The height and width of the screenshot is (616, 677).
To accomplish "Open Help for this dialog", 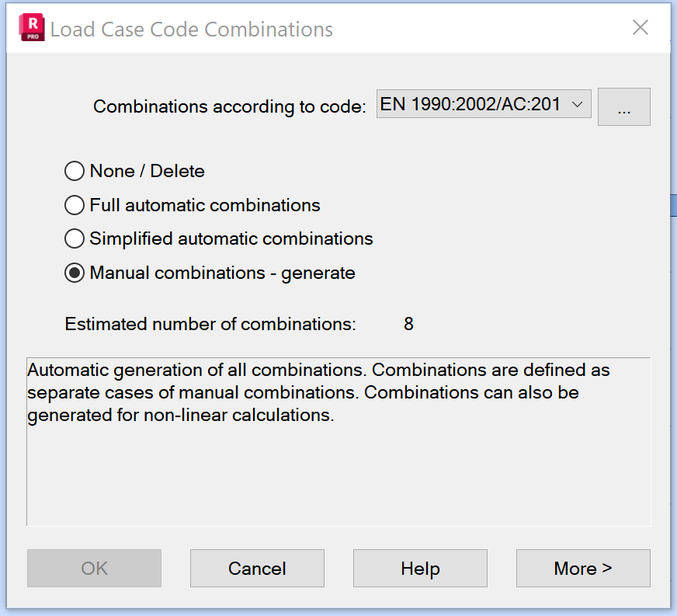I will tap(420, 569).
